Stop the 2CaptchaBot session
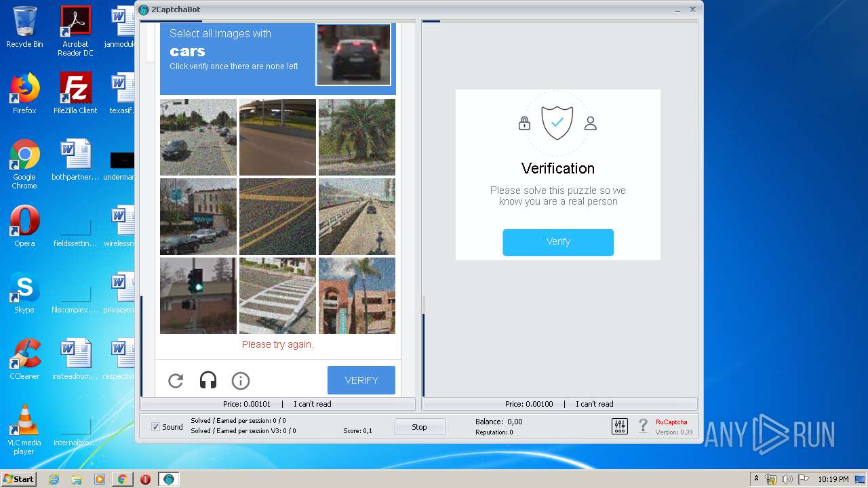Screen dimensions: 868x488 [420, 427]
